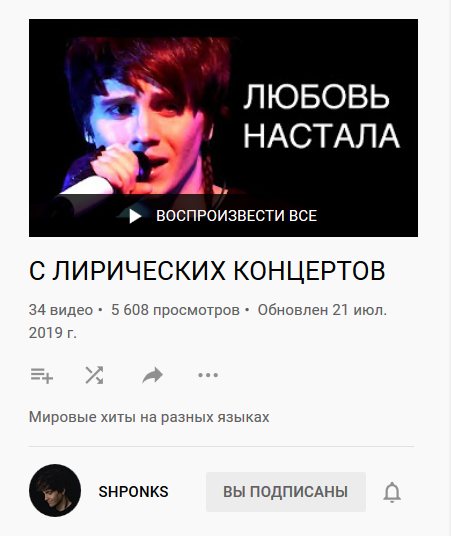The image size is (451, 536).
Task: Open the three-dots more options menu
Action: [208, 375]
